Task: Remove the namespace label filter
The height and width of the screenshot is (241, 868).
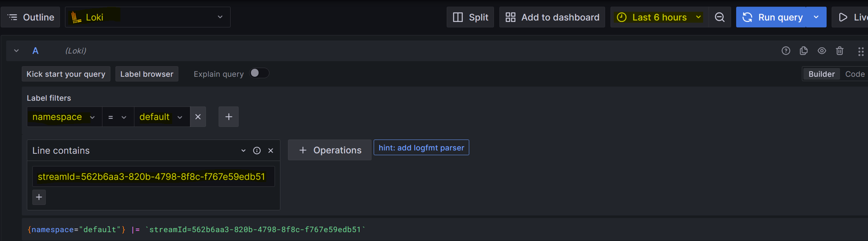Action: [198, 117]
